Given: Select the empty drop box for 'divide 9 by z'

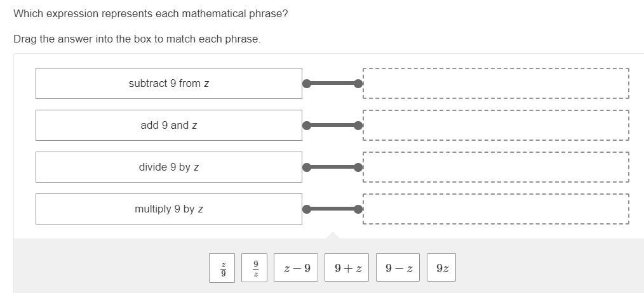Looking at the screenshot, I should [495, 167].
